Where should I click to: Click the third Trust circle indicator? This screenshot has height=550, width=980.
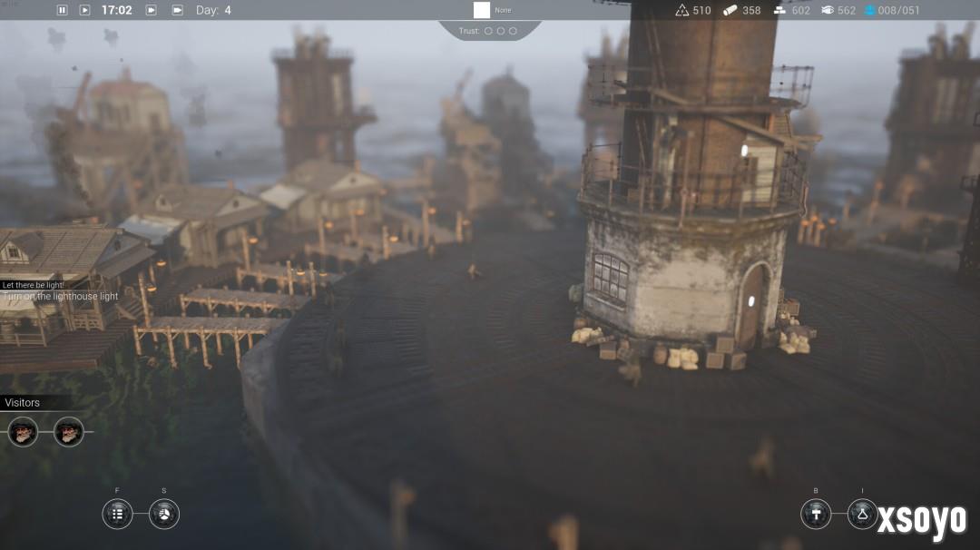(513, 31)
